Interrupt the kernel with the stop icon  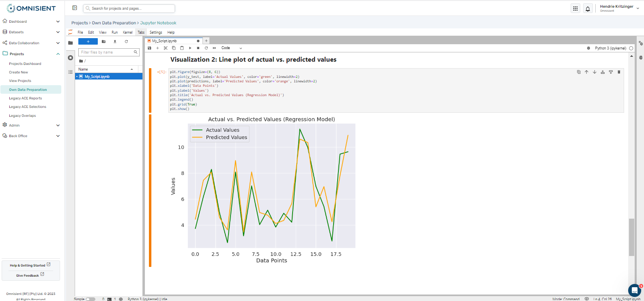click(198, 48)
